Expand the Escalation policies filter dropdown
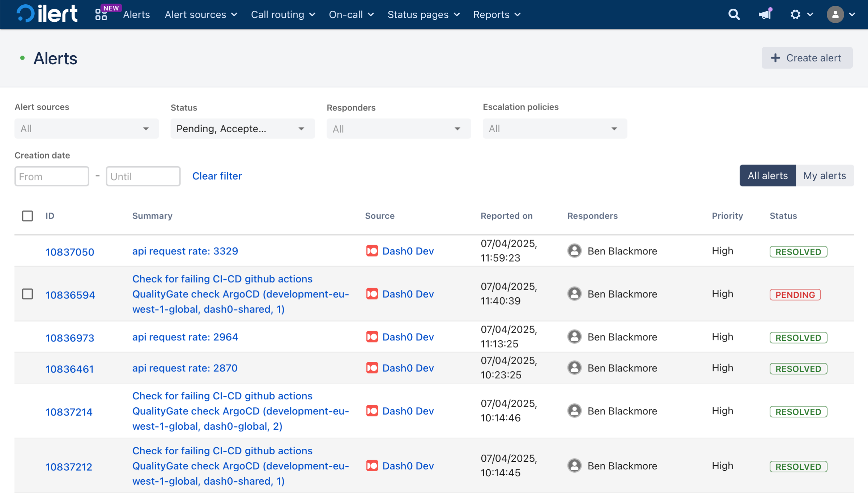 554,129
